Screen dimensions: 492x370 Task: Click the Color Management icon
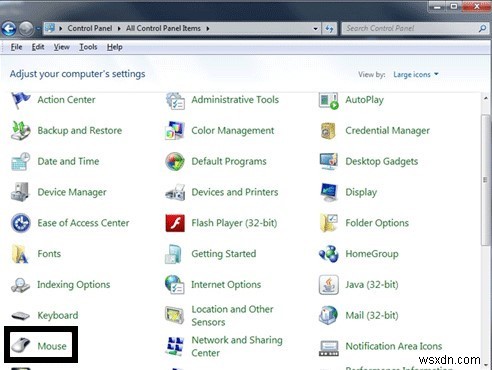tap(175, 130)
